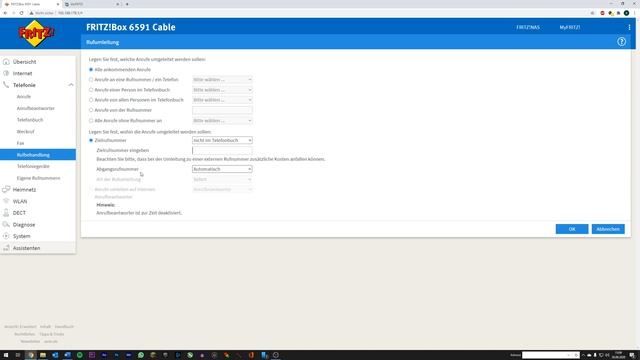Confirm with the OK button
The width and height of the screenshot is (640, 360).
pos(572,229)
